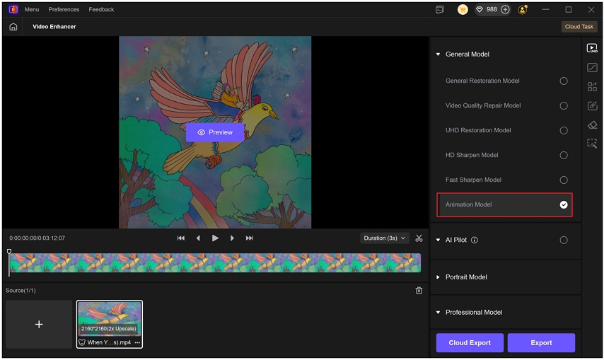Screen dimensions: 604x360
Task: Open the shopping cart icon
Action: coord(463,10)
